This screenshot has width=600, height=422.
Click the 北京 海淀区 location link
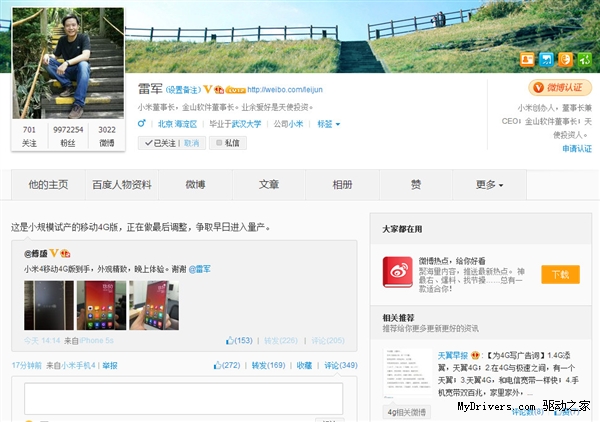[x=178, y=124]
